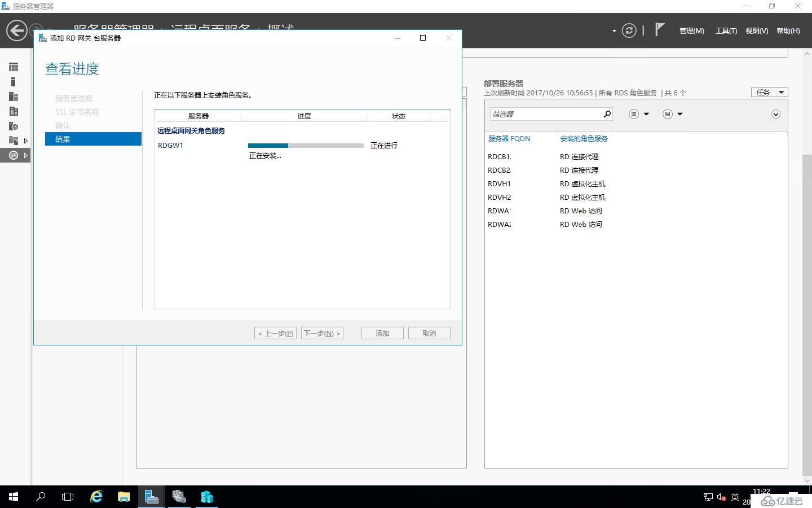Expand the filter panel chevron button

click(x=776, y=114)
